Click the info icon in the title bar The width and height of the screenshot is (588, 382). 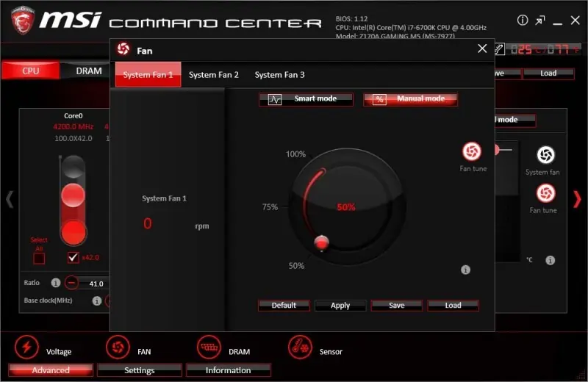pyautogui.click(x=523, y=21)
